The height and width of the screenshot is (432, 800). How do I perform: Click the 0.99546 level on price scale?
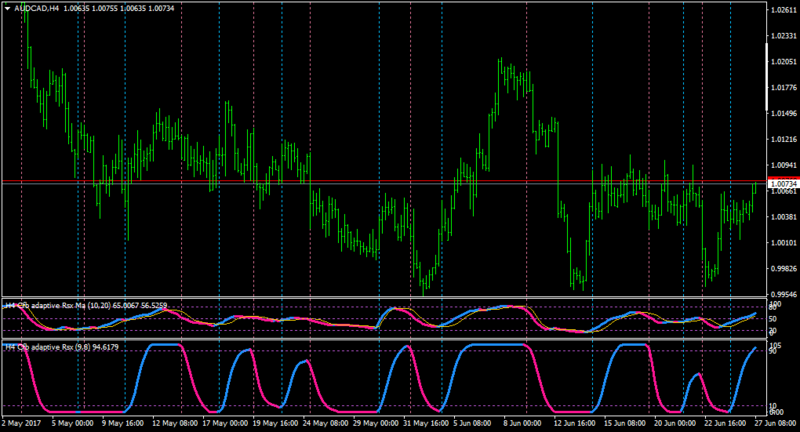783,294
